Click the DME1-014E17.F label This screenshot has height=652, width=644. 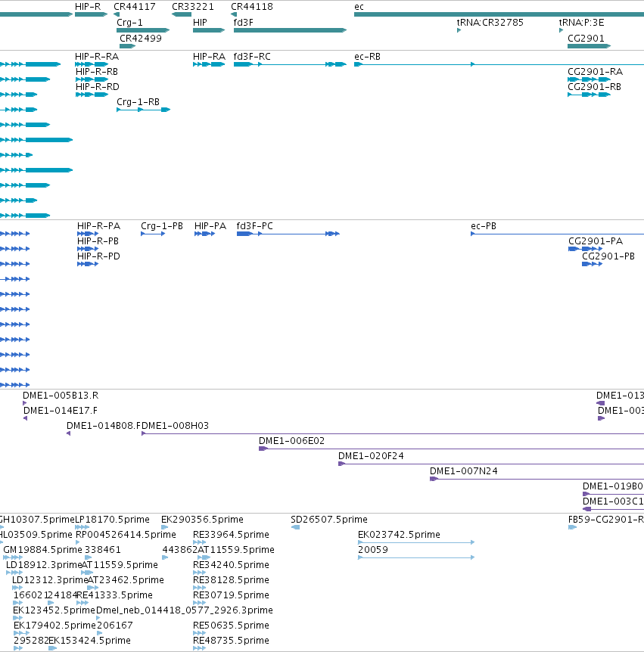pos(61,411)
